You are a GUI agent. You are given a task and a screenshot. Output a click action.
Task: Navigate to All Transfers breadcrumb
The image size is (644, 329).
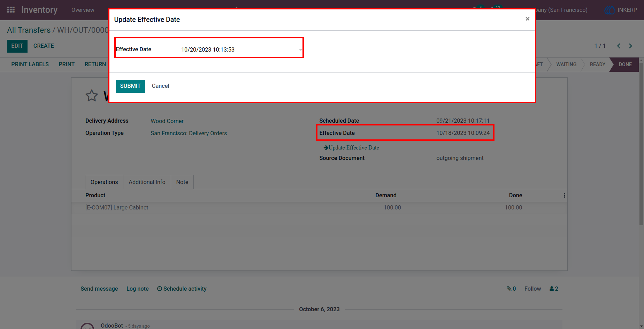[29, 30]
